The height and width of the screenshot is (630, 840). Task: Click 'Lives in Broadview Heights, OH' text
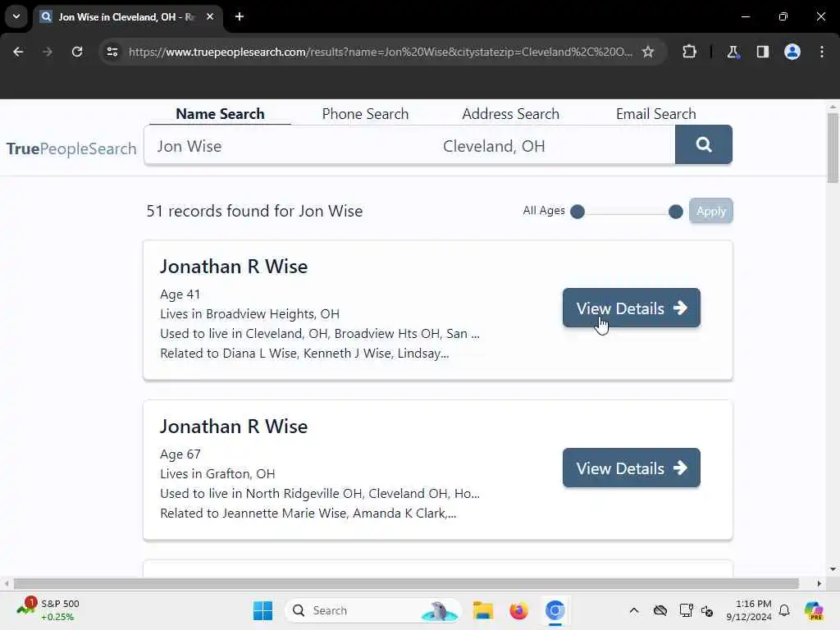click(x=249, y=314)
